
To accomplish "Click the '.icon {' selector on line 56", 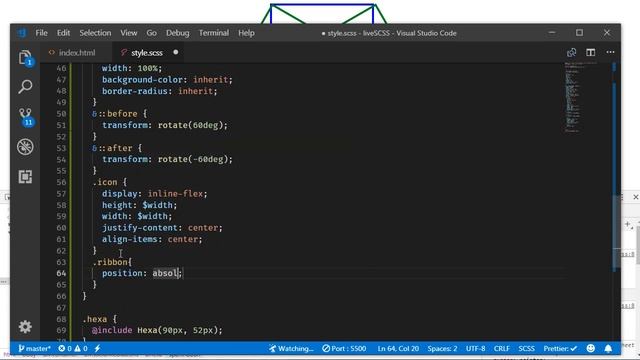I will point(110,182).
